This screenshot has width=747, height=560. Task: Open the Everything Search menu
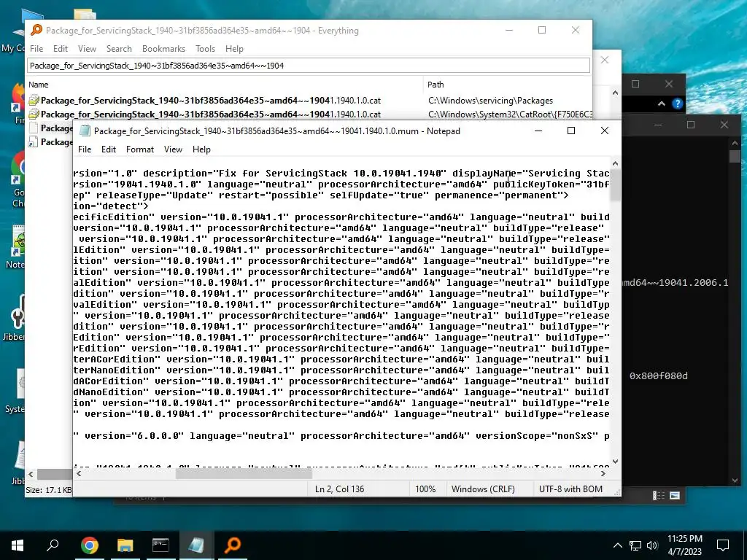pos(119,49)
